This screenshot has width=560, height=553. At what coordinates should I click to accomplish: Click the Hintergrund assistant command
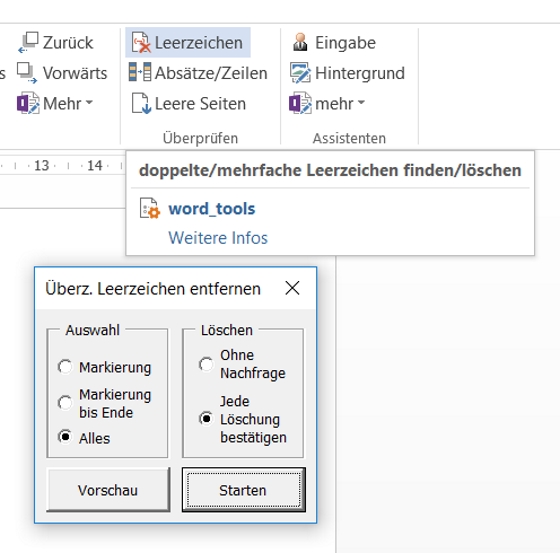pos(347,73)
